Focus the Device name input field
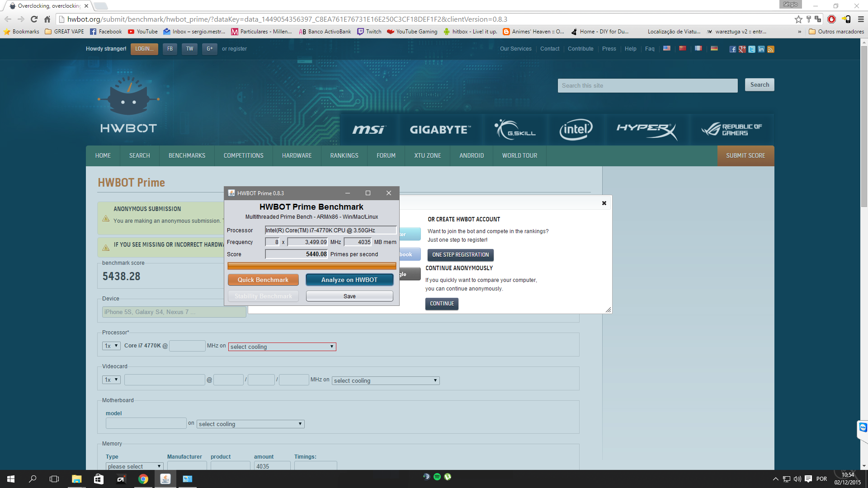The image size is (868, 488). (x=174, y=312)
